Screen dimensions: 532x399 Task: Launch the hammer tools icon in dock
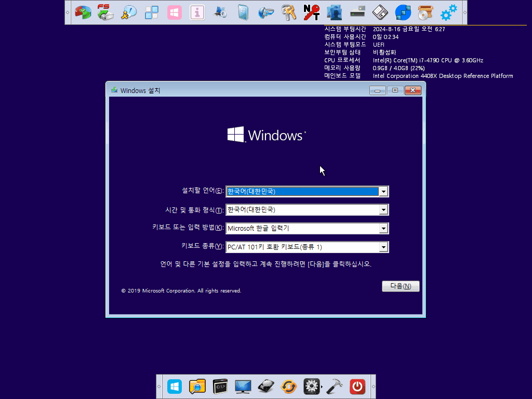(334, 387)
